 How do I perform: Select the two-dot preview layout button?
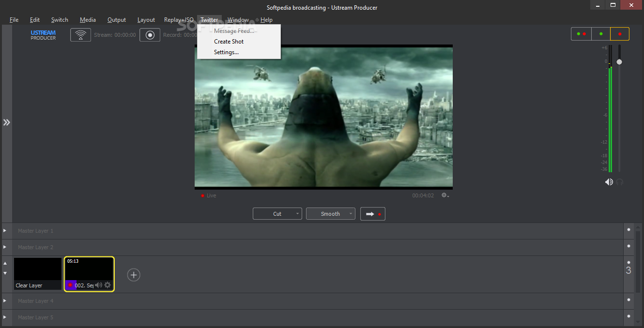[582, 34]
